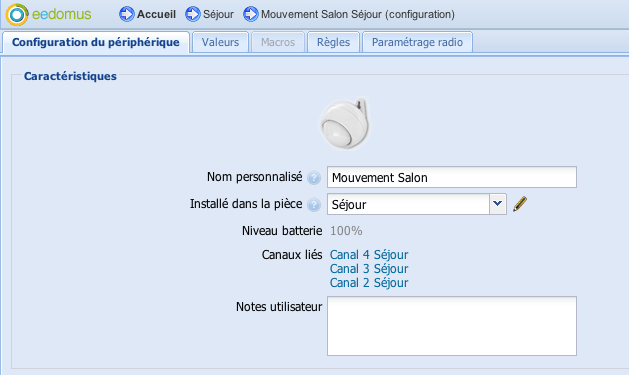Click the eedomus logo icon

click(17, 14)
